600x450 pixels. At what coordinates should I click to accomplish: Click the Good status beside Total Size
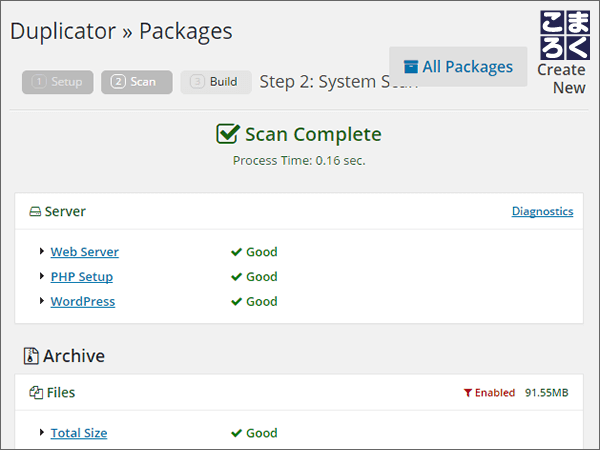pyautogui.click(x=262, y=433)
